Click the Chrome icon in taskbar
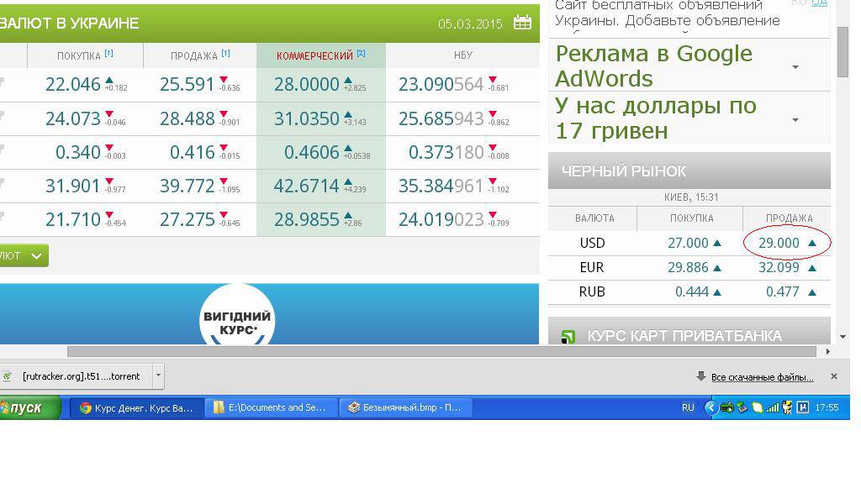The image size is (861, 504). (x=86, y=407)
